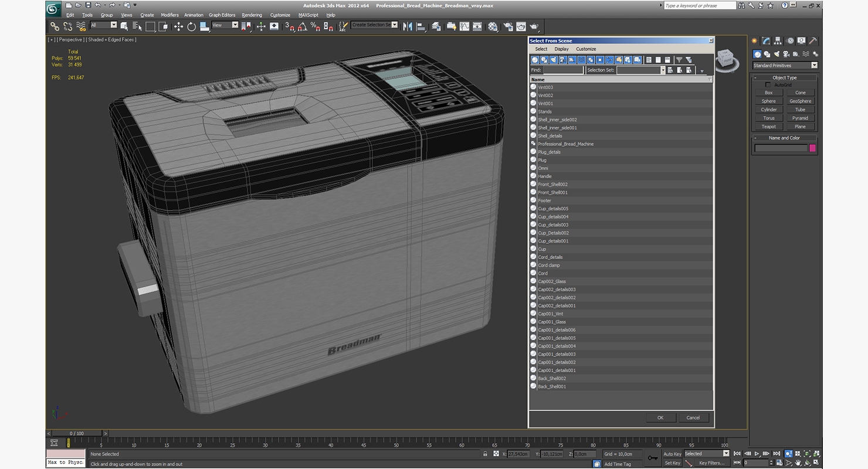Open the Motion command panel tab
This screenshot has width=868, height=469.
coord(790,40)
